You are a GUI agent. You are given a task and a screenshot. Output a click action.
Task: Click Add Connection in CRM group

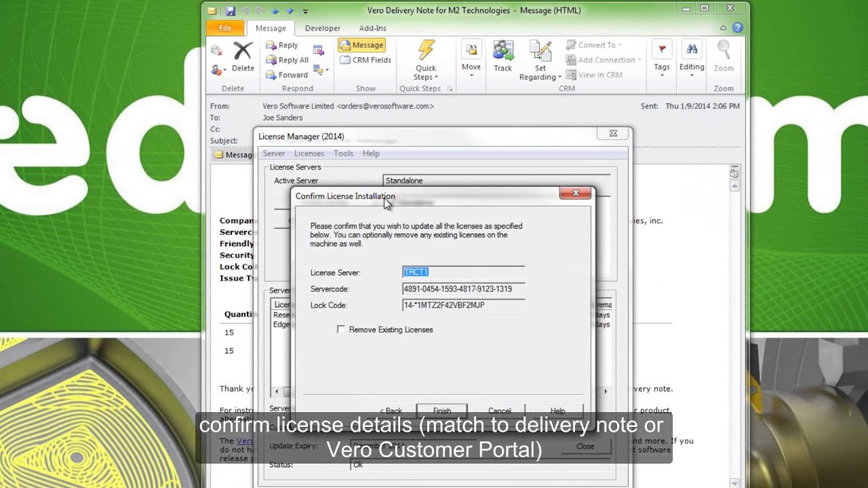(604, 60)
